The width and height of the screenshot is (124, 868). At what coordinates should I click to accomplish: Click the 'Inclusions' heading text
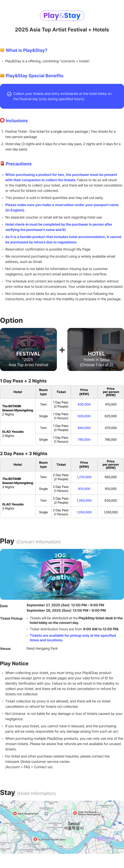(16, 121)
